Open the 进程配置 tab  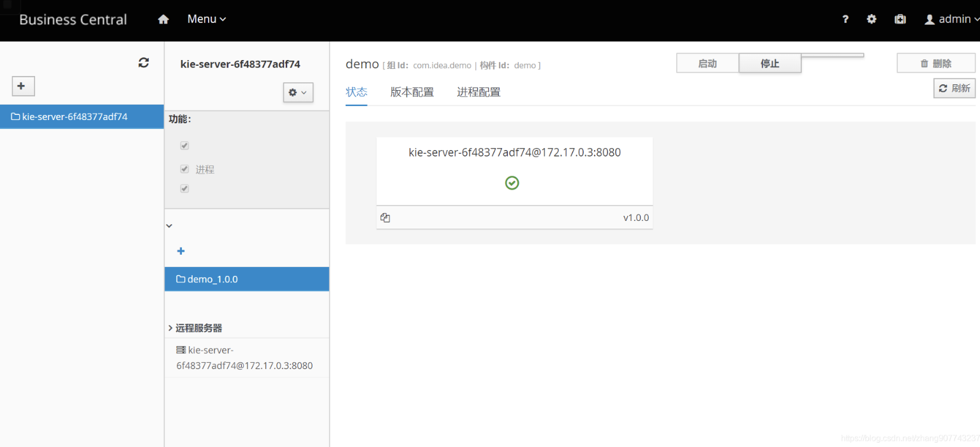click(x=479, y=92)
